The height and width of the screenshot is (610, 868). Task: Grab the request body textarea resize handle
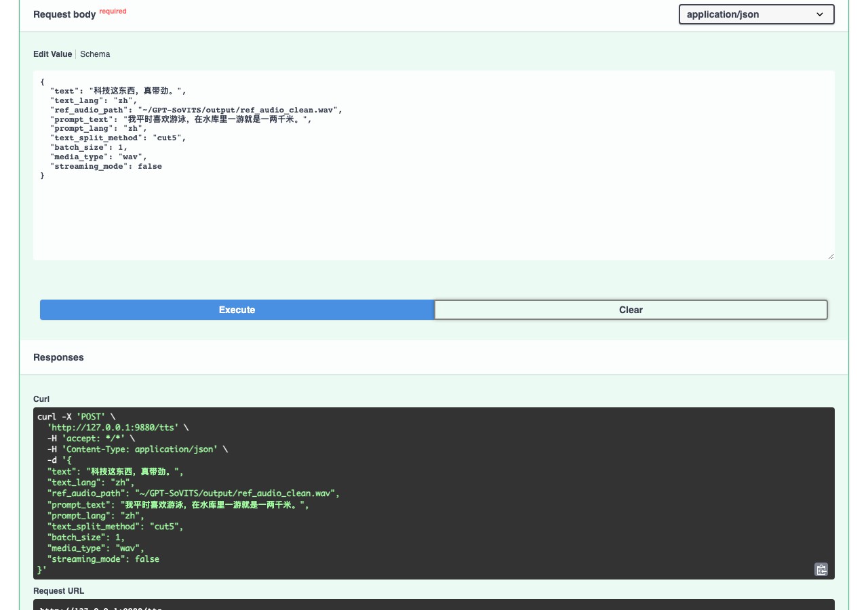[x=830, y=256]
